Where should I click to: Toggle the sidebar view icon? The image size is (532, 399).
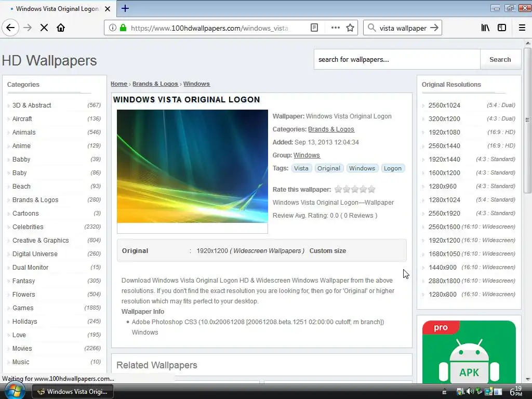click(502, 28)
